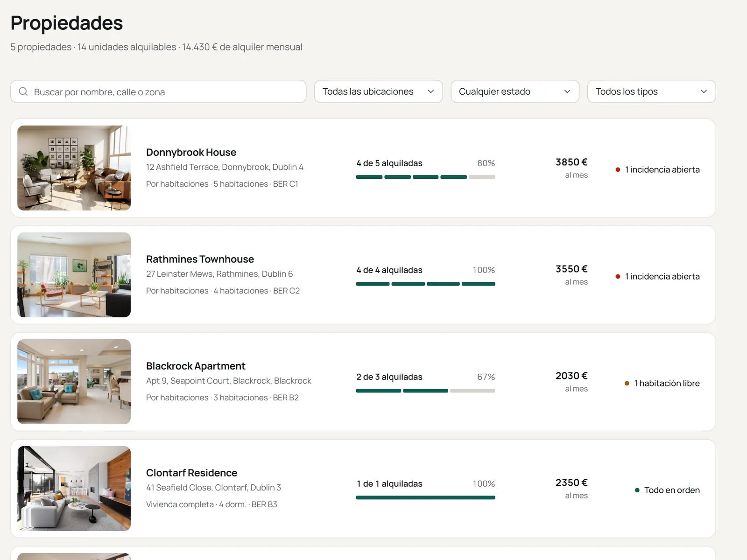Open the Donnybrook House photo thumbnail
Image resolution: width=747 pixels, height=560 pixels.
tap(74, 168)
